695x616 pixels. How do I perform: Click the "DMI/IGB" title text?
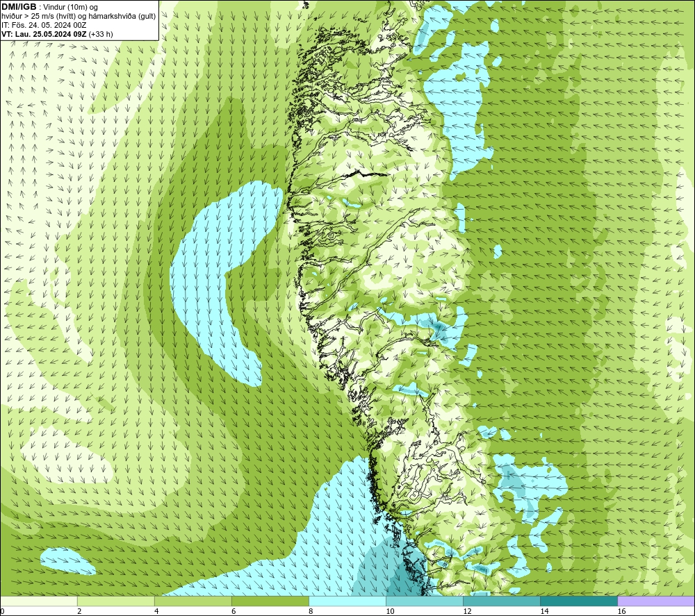[19, 7]
